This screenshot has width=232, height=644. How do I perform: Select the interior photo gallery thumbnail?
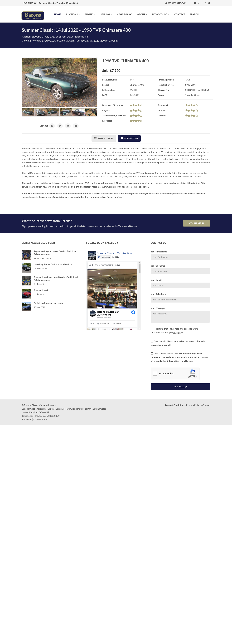(91, 113)
